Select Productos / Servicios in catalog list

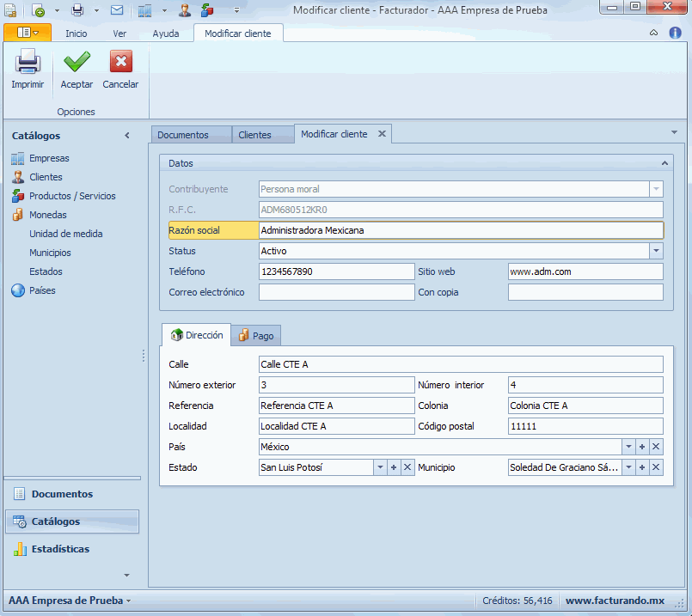72,196
